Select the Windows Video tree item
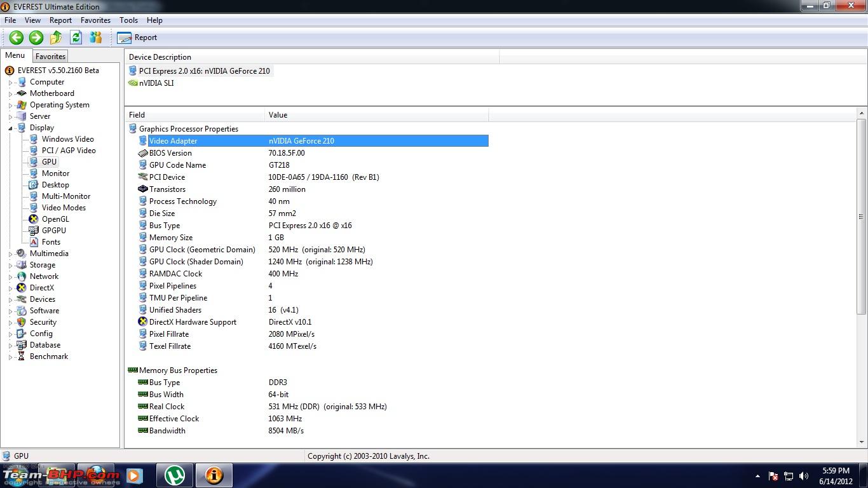868x488 pixels. tap(68, 139)
